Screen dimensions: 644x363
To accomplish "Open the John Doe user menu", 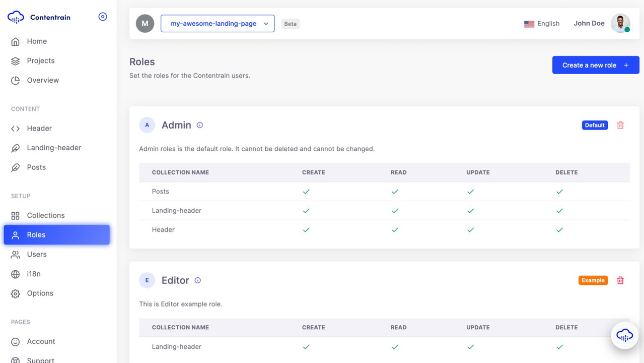I will click(x=589, y=23).
